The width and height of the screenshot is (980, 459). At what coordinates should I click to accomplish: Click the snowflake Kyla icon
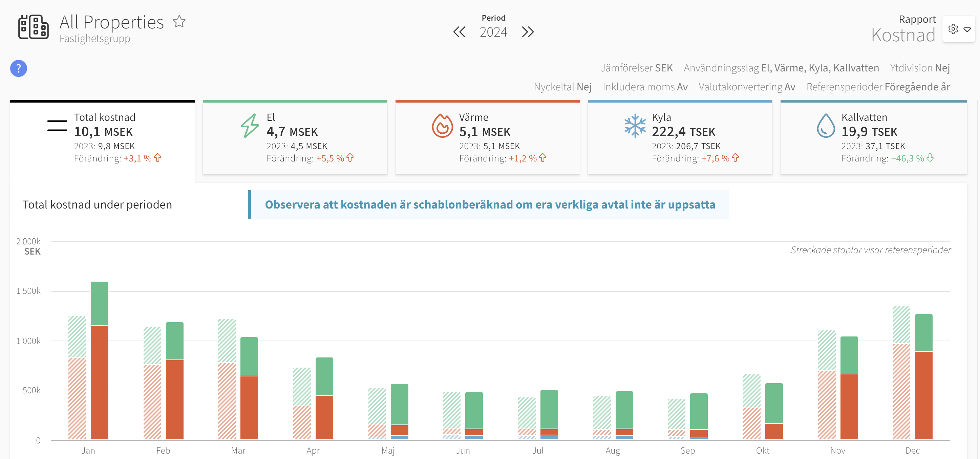click(x=635, y=126)
